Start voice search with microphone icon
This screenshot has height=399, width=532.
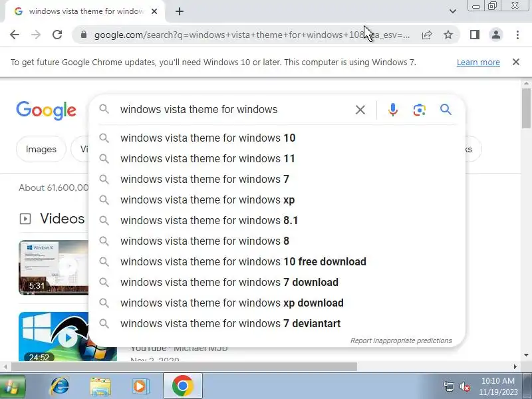[393, 110]
